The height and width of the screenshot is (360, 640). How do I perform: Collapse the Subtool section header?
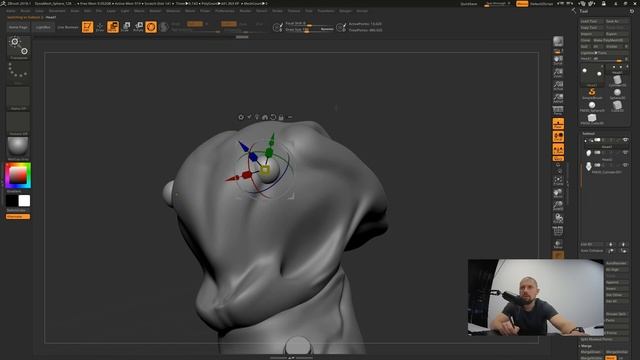tap(588, 133)
